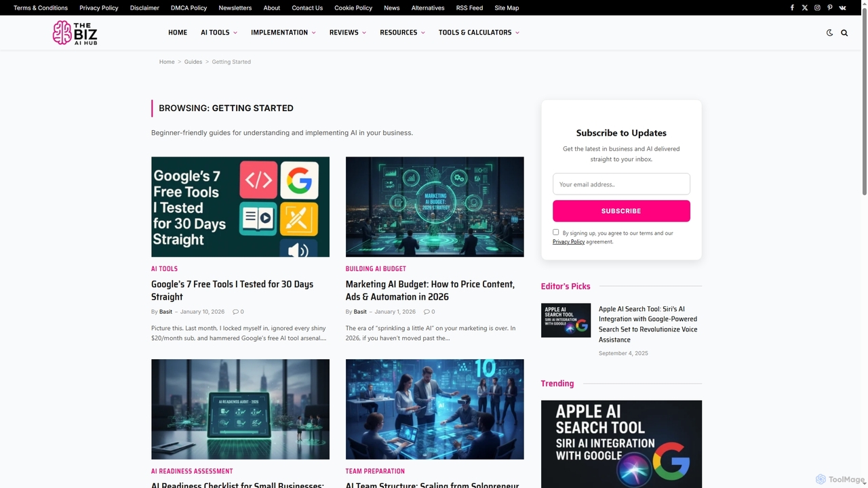Open the AI Readiness Assessment category label
The image size is (868, 488).
[192, 471]
